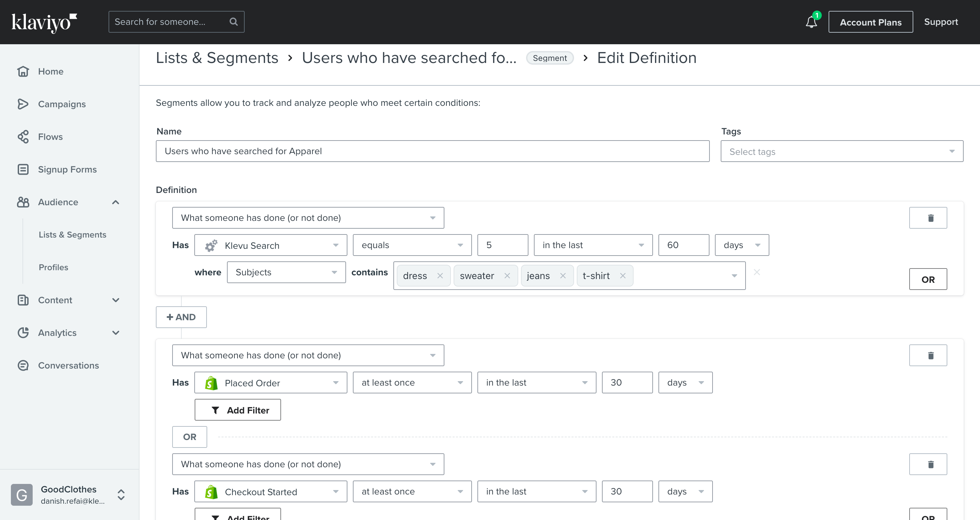Open Placed Order frequency dropdown

[x=412, y=383]
